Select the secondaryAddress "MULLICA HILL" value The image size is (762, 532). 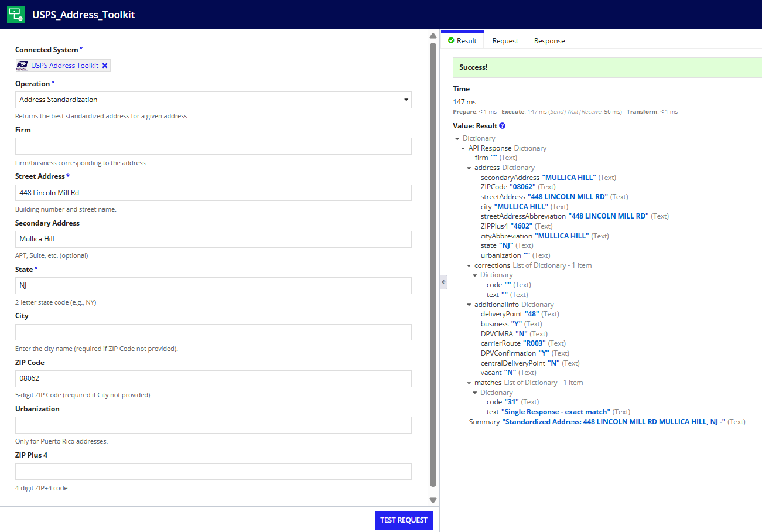coord(569,178)
